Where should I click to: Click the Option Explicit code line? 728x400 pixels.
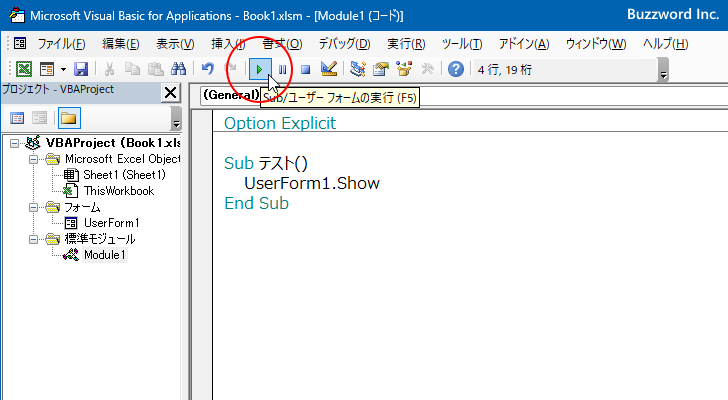pos(280,123)
